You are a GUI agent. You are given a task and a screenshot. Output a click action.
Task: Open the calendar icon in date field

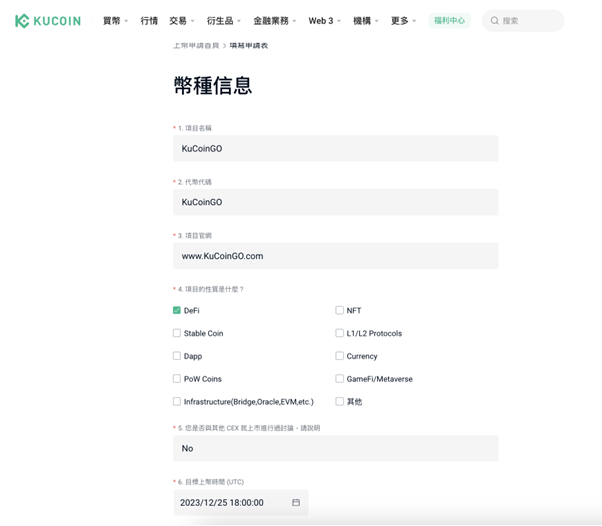(296, 502)
